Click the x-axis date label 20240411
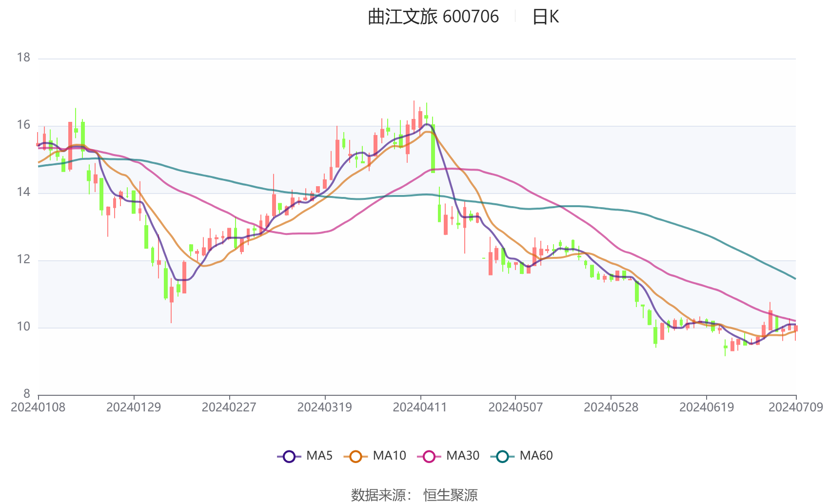This screenshot has height=504, width=829. [x=420, y=407]
